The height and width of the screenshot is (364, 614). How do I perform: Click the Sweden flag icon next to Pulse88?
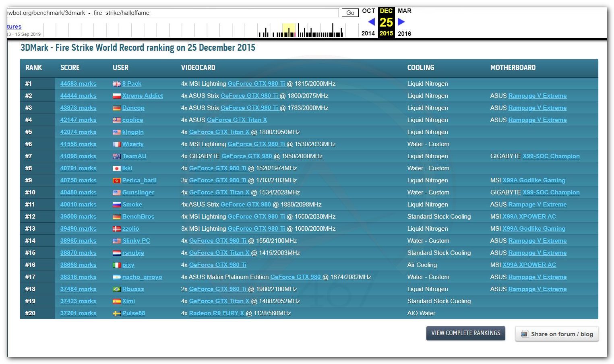[x=116, y=313]
